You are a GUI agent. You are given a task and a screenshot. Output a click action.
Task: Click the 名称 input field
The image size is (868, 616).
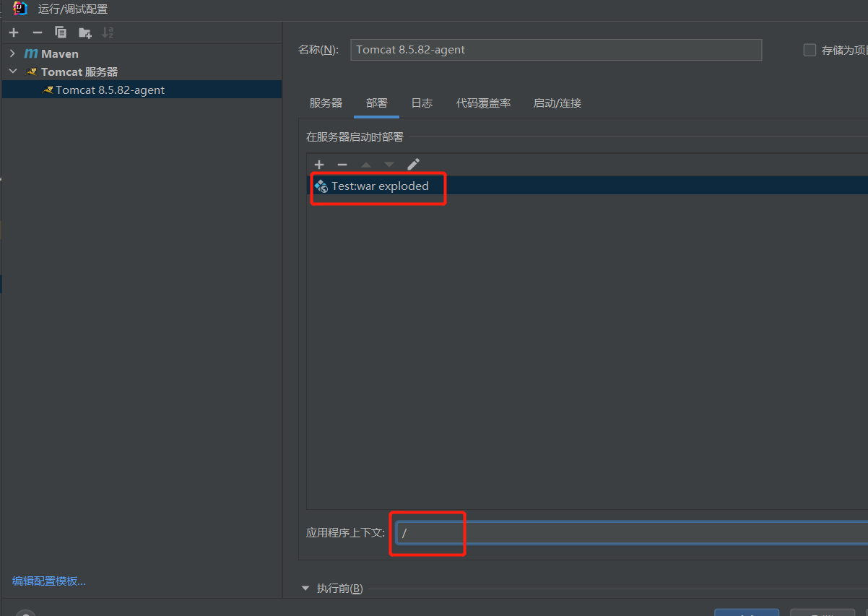point(556,50)
